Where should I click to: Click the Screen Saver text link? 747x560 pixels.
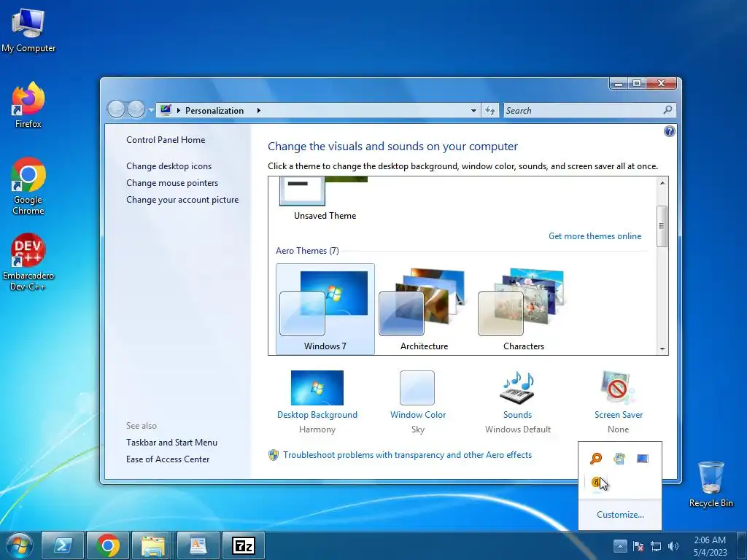[619, 415]
